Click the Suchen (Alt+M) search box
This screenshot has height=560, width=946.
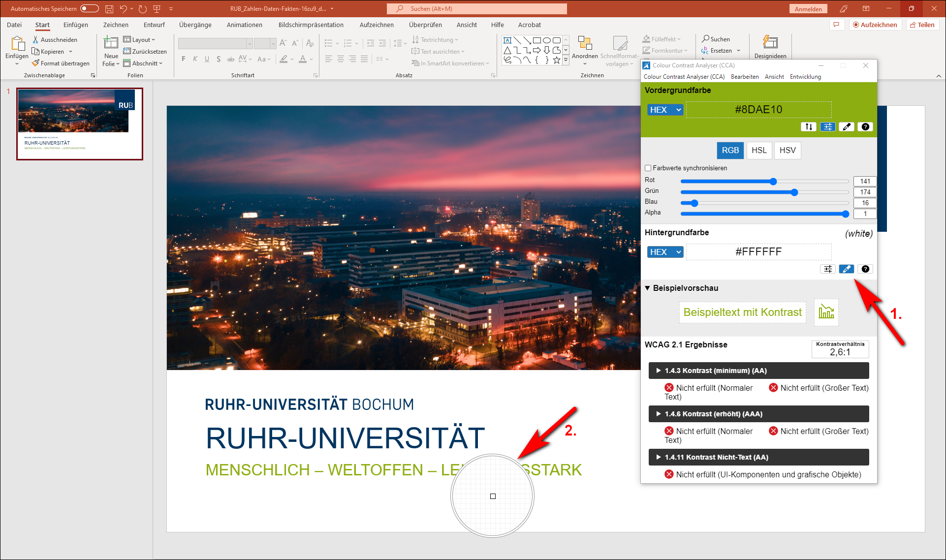[x=476, y=9]
